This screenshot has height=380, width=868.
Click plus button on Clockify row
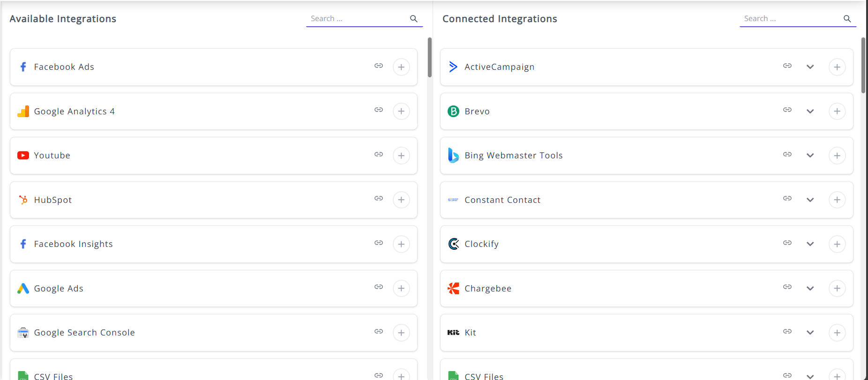(x=837, y=244)
